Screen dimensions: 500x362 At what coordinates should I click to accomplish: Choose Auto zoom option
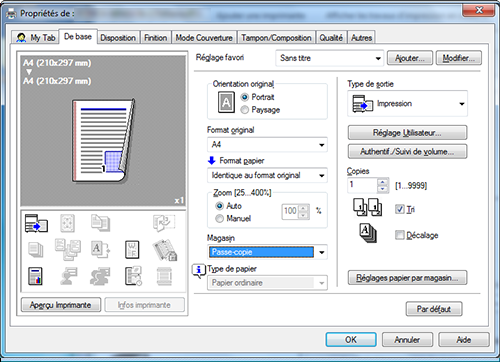click(x=219, y=206)
